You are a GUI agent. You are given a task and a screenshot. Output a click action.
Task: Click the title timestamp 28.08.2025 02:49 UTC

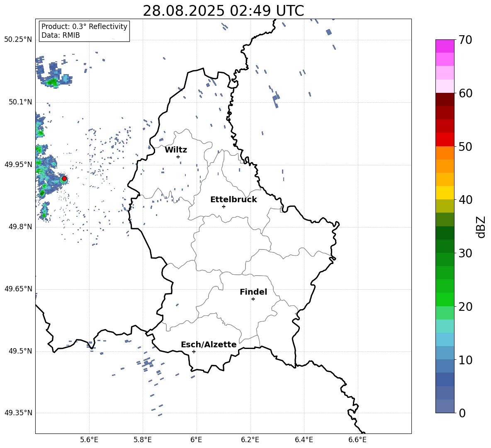(x=223, y=11)
